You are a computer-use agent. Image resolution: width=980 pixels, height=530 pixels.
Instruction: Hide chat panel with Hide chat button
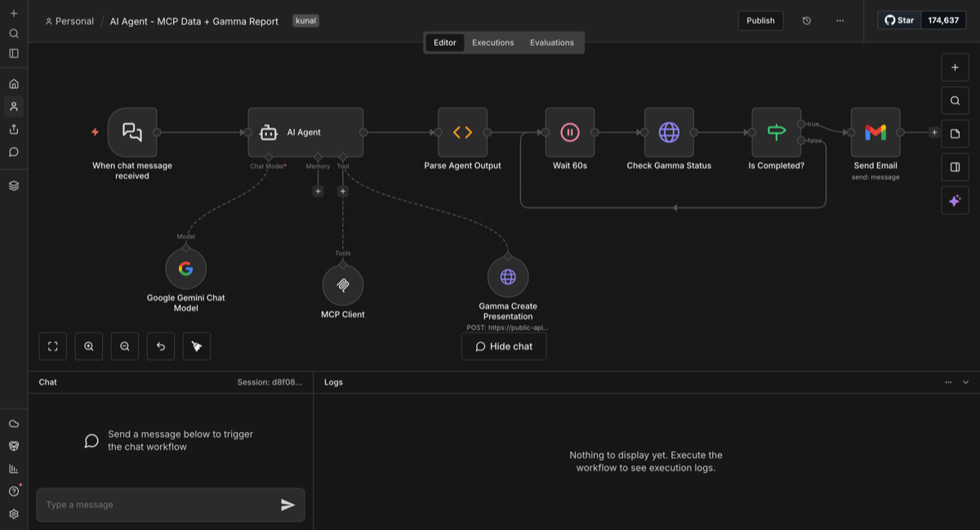504,346
